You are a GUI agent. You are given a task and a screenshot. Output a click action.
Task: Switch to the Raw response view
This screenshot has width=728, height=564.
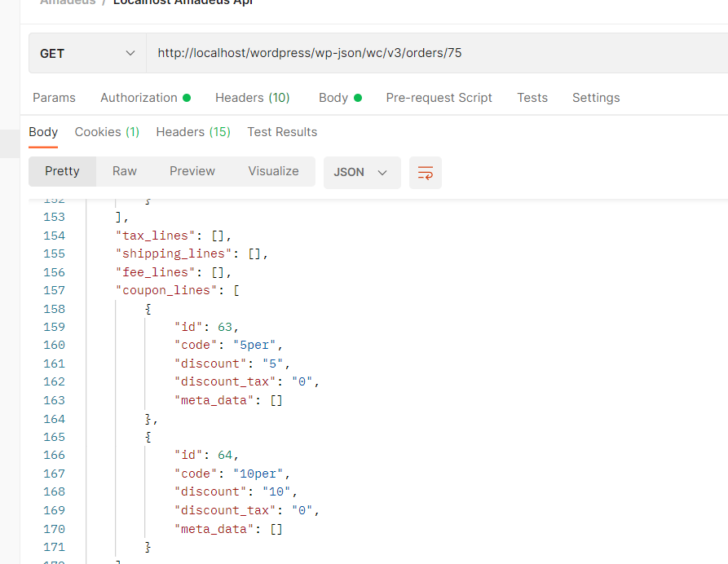pos(124,171)
